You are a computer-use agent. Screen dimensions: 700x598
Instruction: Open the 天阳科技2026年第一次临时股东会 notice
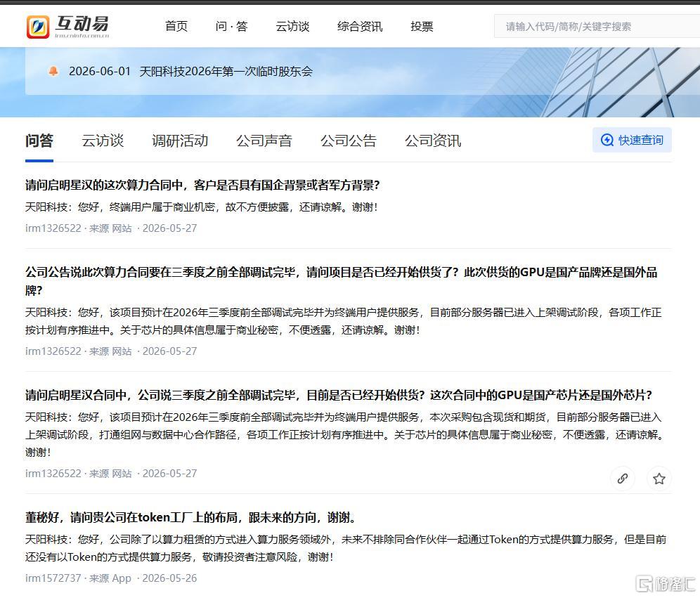pos(226,72)
